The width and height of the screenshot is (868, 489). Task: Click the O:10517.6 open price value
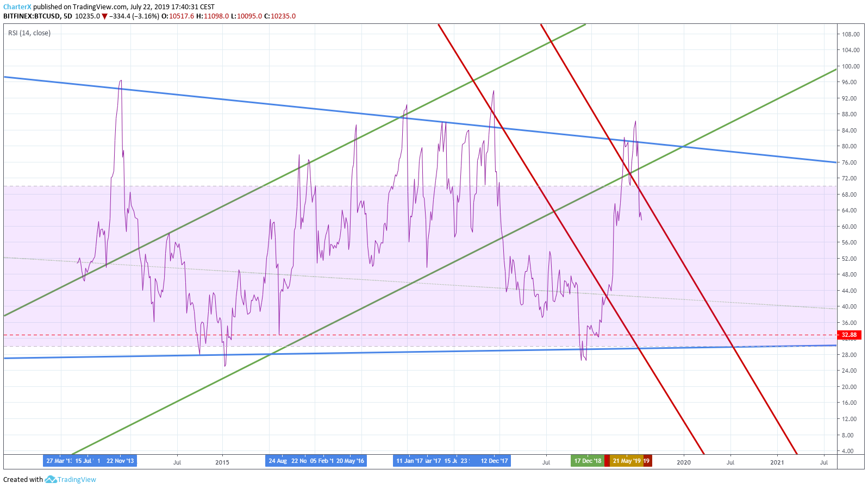pos(178,16)
